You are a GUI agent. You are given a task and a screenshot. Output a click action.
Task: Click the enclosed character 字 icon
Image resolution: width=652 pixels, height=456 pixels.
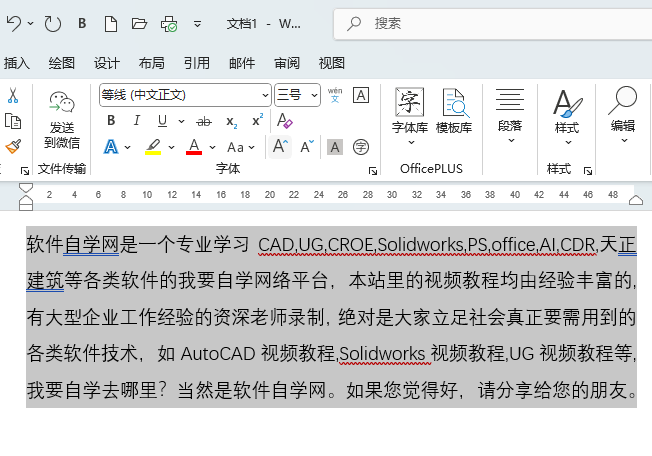pyautogui.click(x=361, y=147)
